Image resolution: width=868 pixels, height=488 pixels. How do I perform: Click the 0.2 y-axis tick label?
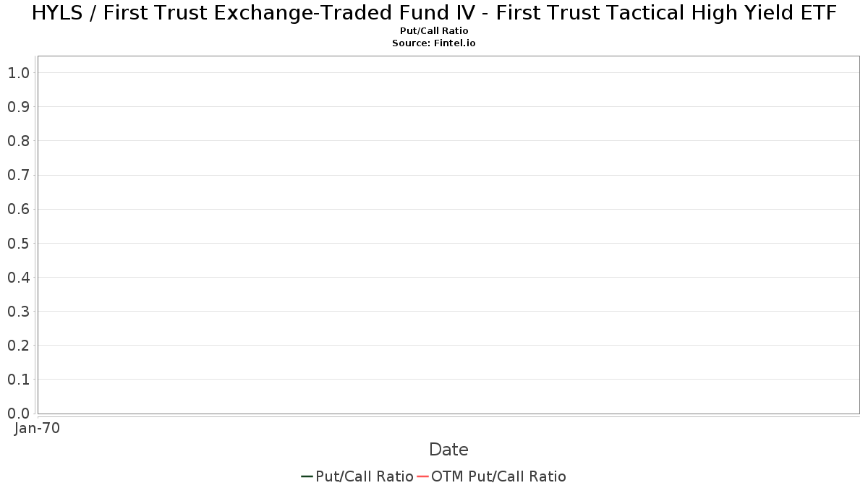[18, 346]
